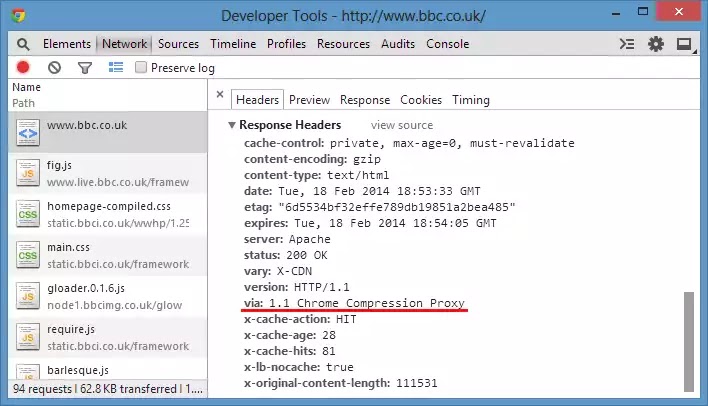The height and width of the screenshot is (406, 708).
Task: Click the status 200 OK line
Action: 285,255
